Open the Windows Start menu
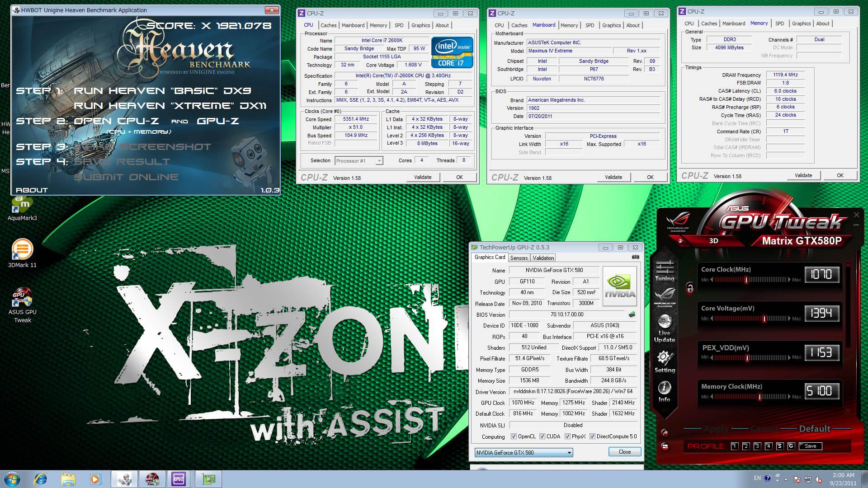 pyautogui.click(x=12, y=479)
